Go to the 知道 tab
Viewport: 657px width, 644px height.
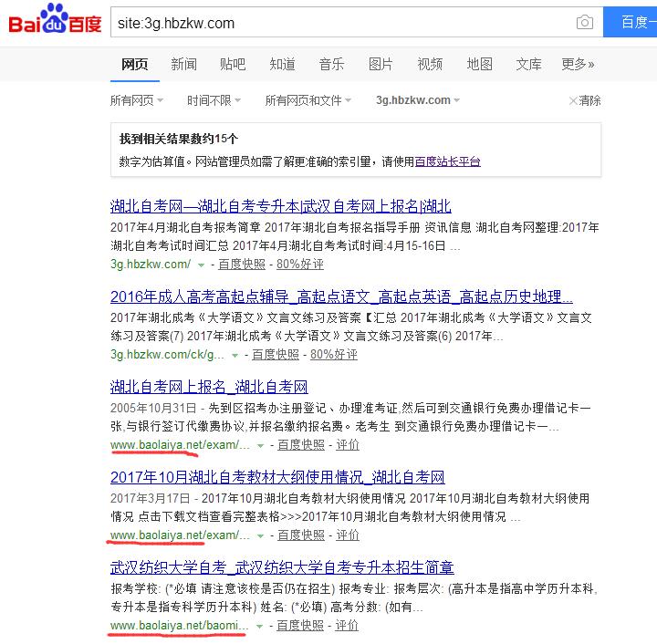click(282, 64)
